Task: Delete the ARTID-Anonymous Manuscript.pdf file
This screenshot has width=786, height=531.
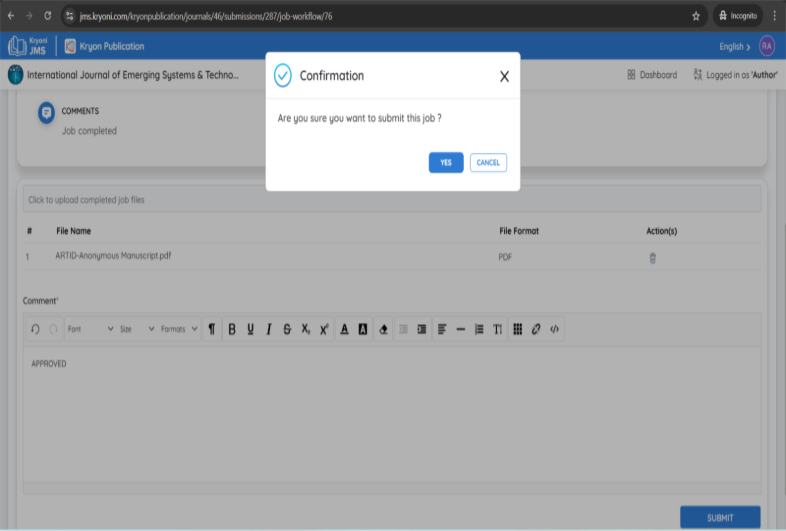Action: (653, 258)
